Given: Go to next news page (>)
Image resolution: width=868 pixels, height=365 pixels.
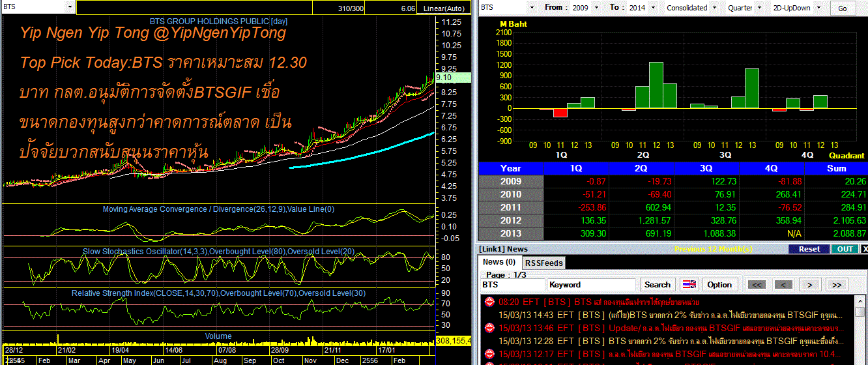Looking at the screenshot, I should 810,285.
